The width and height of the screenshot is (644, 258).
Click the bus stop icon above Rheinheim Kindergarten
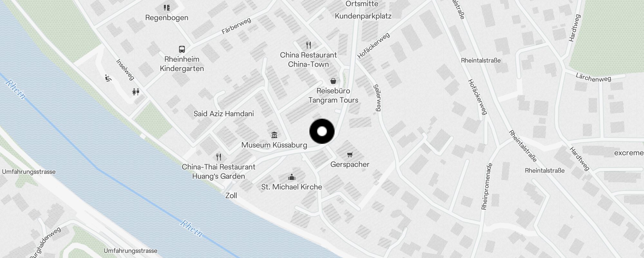(182, 49)
